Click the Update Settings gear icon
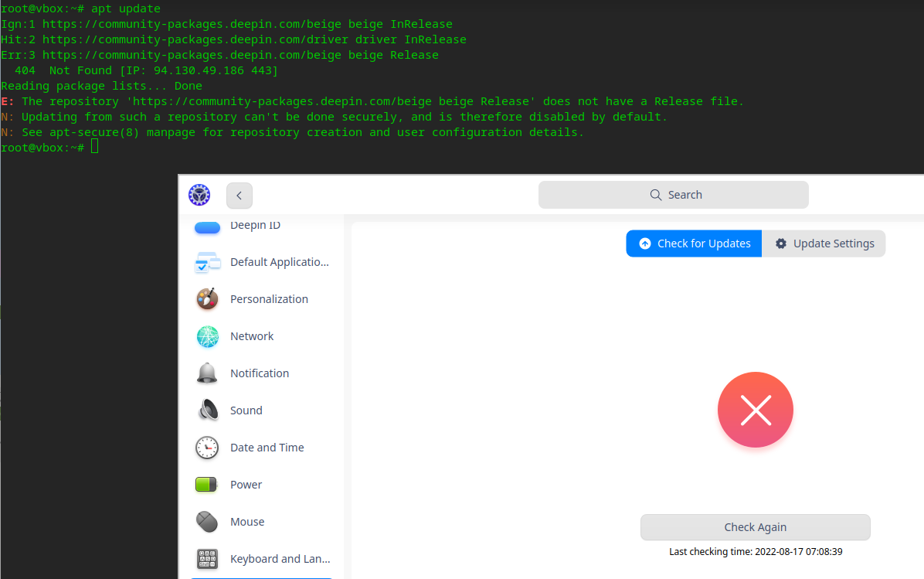Image resolution: width=924 pixels, height=579 pixels. [x=781, y=244]
